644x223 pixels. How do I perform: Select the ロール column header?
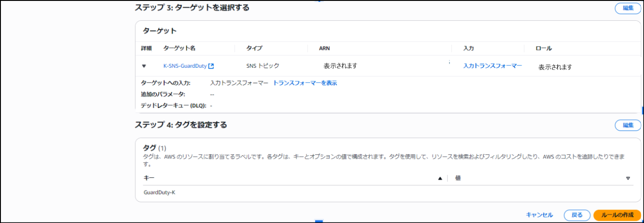coord(544,48)
